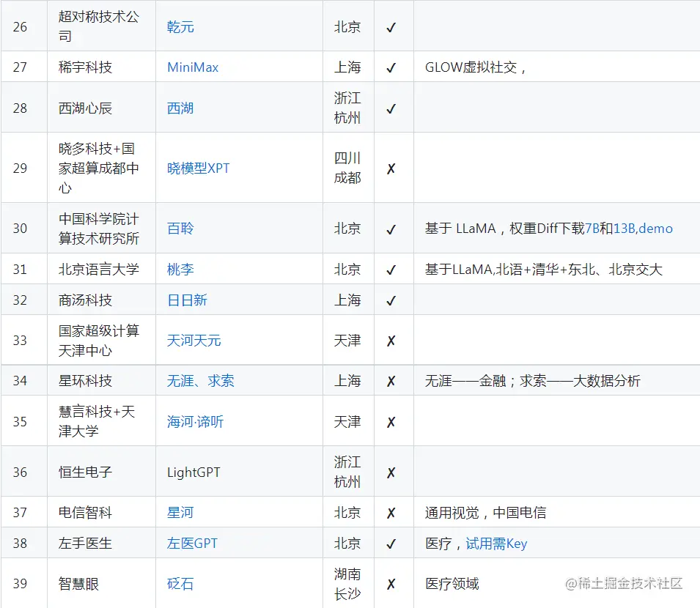The height and width of the screenshot is (608, 700).
Task: Open the 百聆 model link
Action: (179, 228)
